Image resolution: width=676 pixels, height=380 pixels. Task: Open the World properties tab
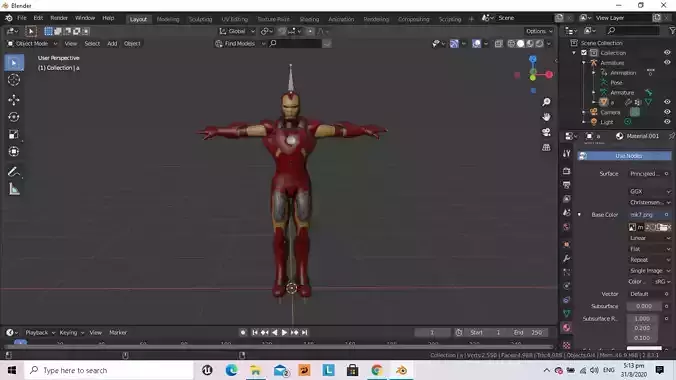click(x=566, y=227)
